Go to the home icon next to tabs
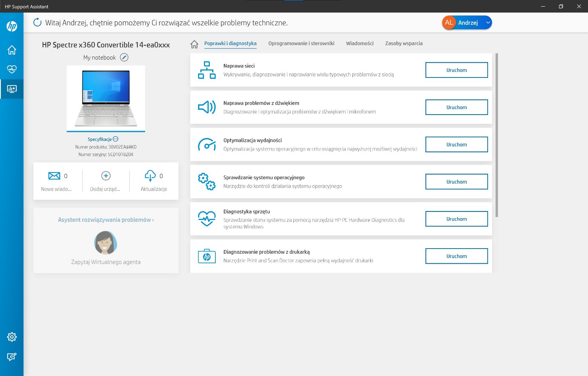588x376 pixels. point(194,44)
